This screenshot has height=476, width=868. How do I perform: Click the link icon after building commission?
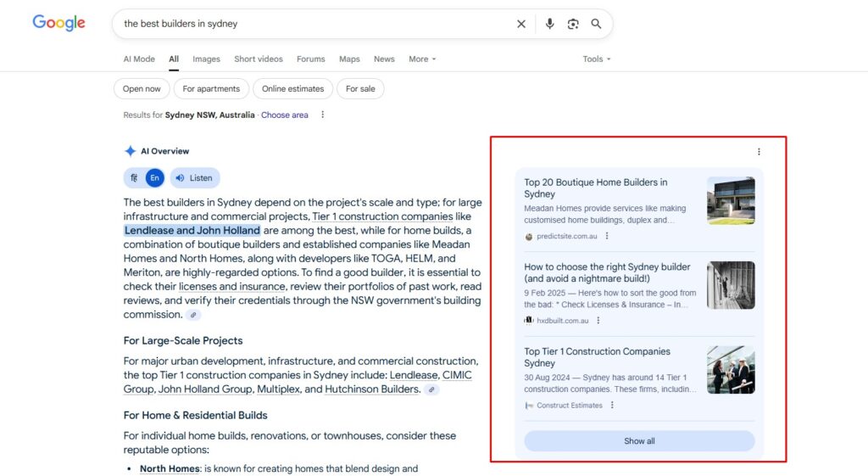pos(194,315)
